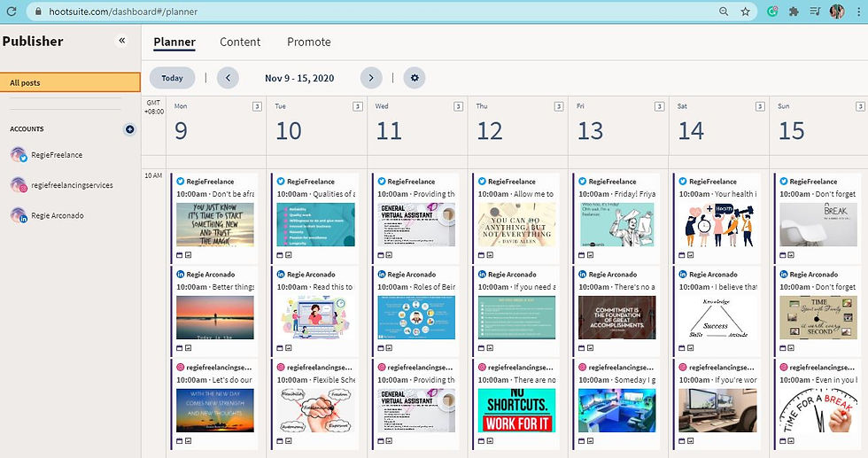Select the Regie Arconado LinkedIn account
This screenshot has height=458, width=868.
tap(47, 215)
